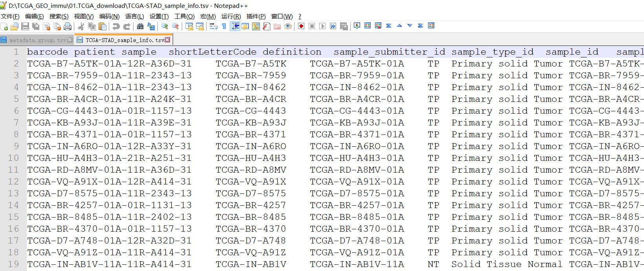644x271 pixels.
Task: Click the Stop macro recording icon
Action: (x=312, y=26)
